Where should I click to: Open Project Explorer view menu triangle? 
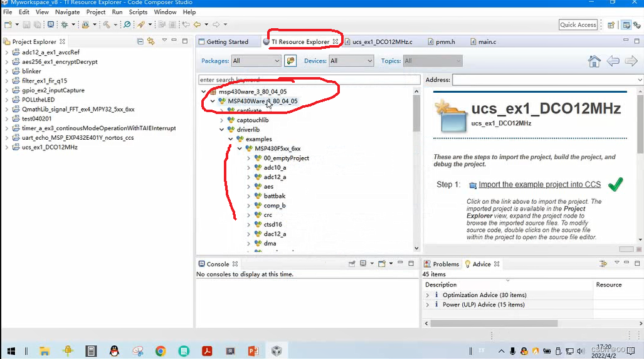[x=164, y=40]
